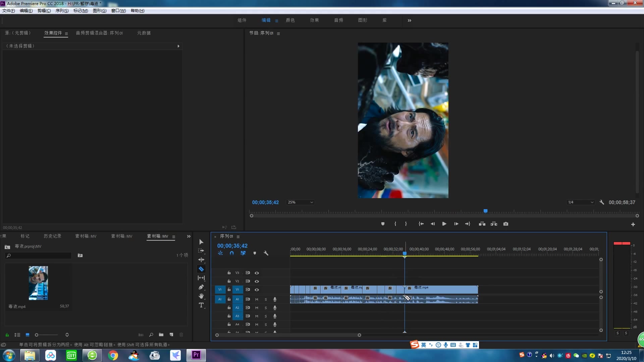Add marker in timeline header
Screen dimensions: 644x362
(255, 253)
